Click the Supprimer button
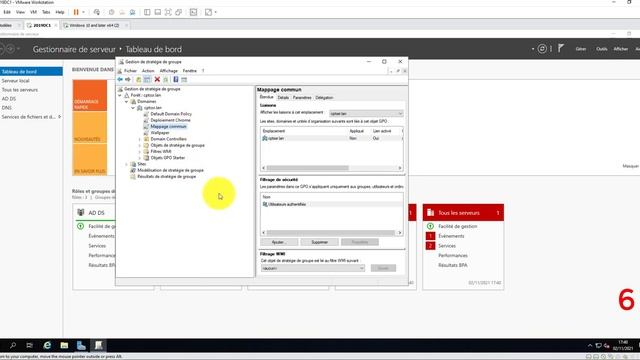The width and height of the screenshot is (640, 360). 319,242
